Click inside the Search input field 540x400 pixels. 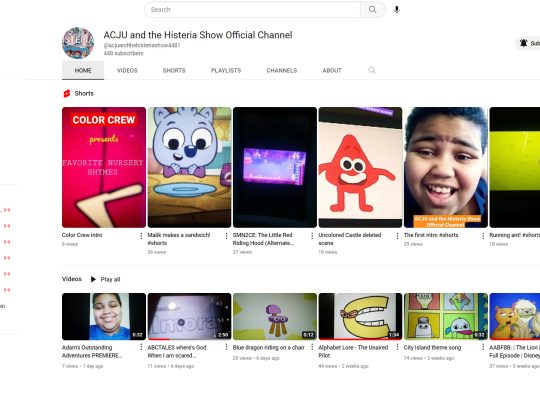[252, 10]
